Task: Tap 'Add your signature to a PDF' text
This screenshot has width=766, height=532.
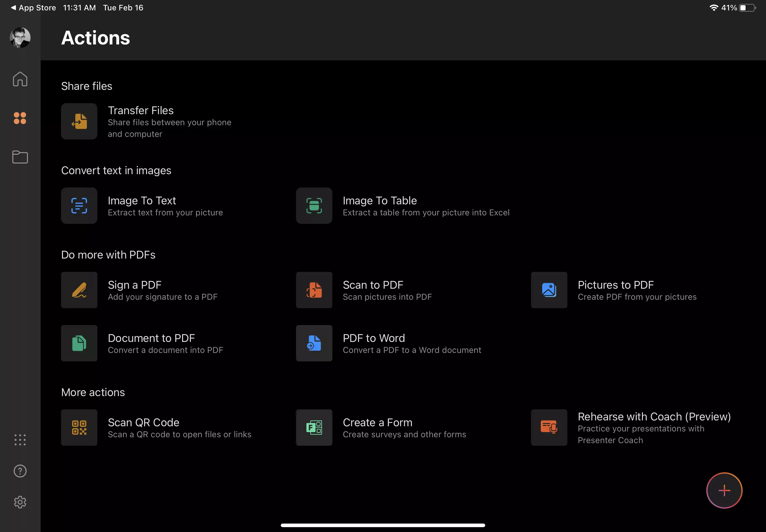Action: point(163,297)
